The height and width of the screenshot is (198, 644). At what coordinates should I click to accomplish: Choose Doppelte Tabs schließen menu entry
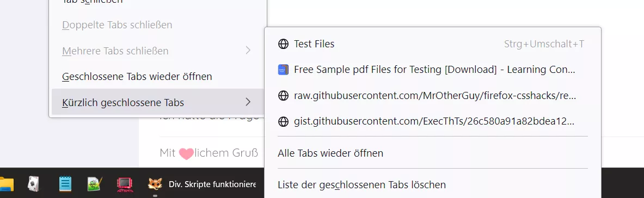(x=158, y=25)
